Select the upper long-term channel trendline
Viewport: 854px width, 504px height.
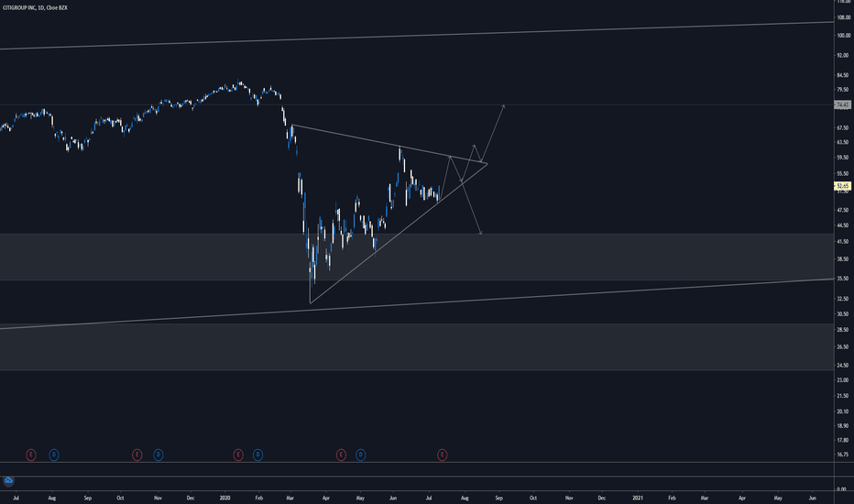pos(417,36)
